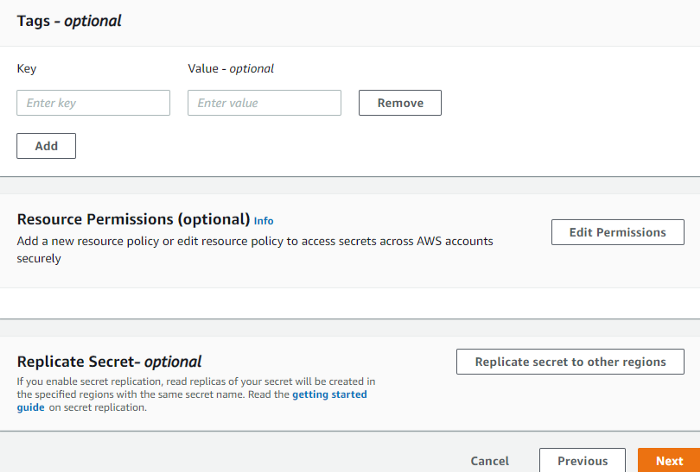Cancel the secret creation wizard
This screenshot has height=472, width=700.
pos(489,461)
